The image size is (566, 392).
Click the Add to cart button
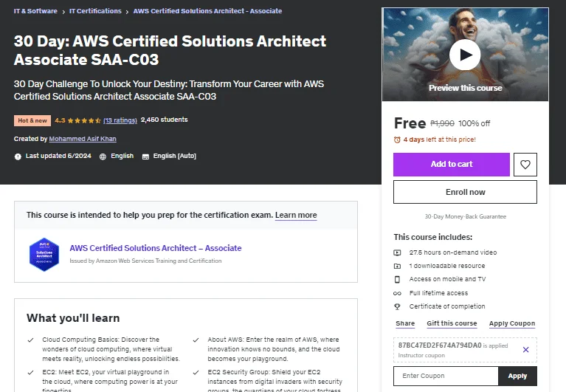[x=452, y=165]
